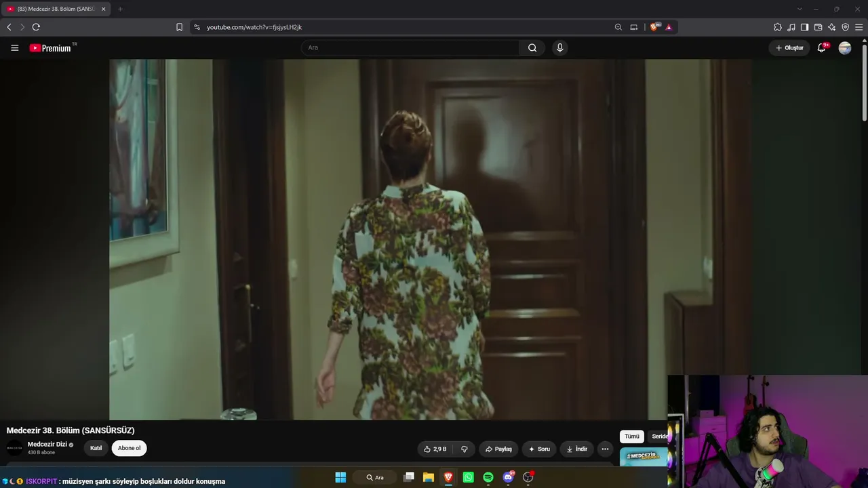
Task: Open the browser main menu
Action: (859, 27)
